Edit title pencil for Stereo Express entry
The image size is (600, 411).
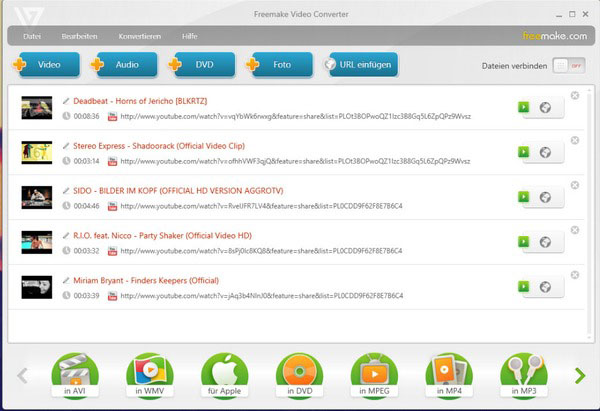[x=66, y=146]
